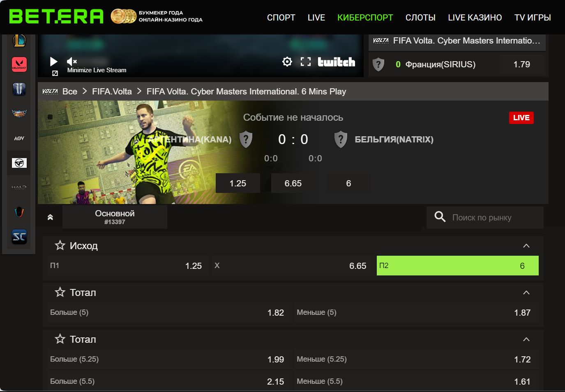
Task: Bet on X at 6.65
Action: point(293,266)
